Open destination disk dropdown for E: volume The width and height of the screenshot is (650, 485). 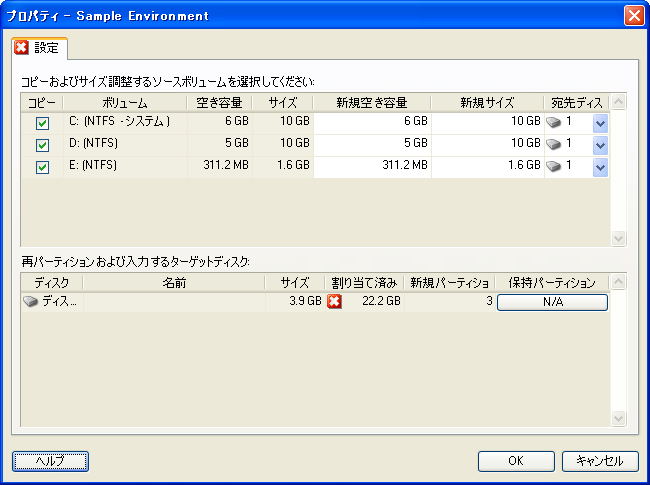click(x=600, y=166)
